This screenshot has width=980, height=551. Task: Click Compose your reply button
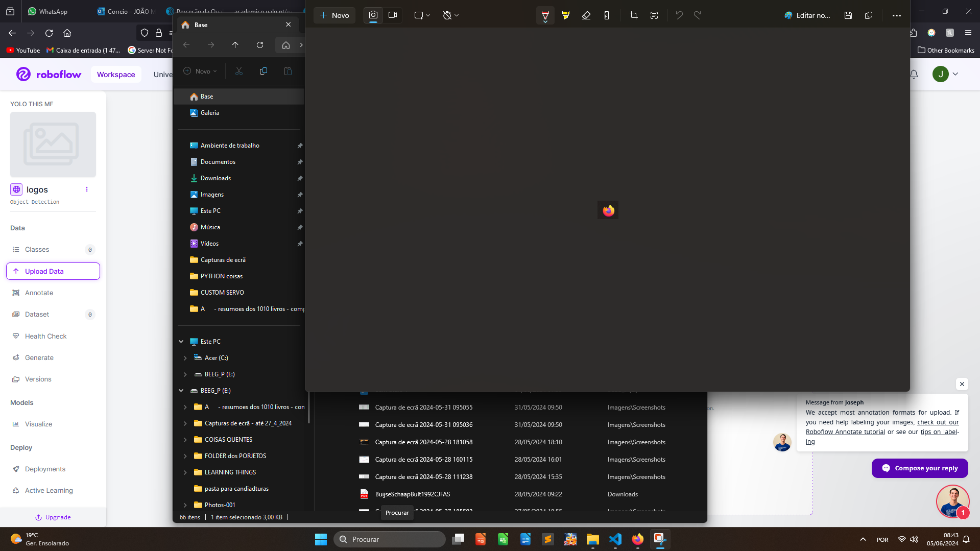(x=919, y=468)
